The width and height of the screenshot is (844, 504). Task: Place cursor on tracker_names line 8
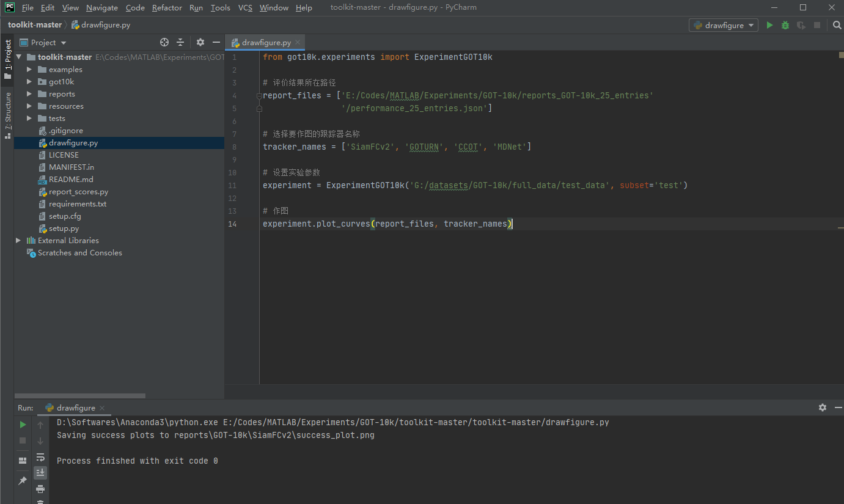point(397,147)
